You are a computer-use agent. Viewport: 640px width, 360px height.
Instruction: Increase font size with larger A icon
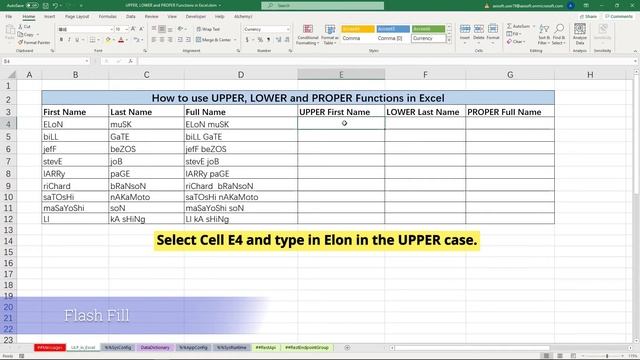[x=133, y=29]
